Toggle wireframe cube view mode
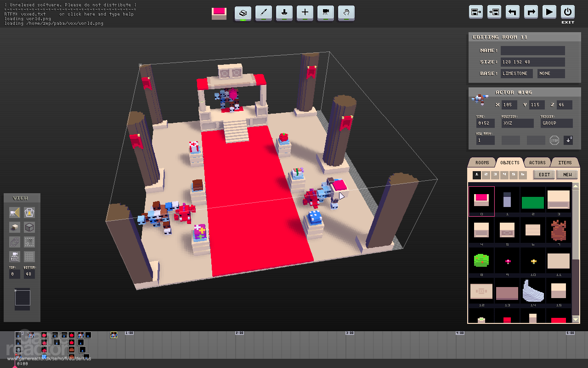Image resolution: width=588 pixels, height=368 pixels. [28, 227]
